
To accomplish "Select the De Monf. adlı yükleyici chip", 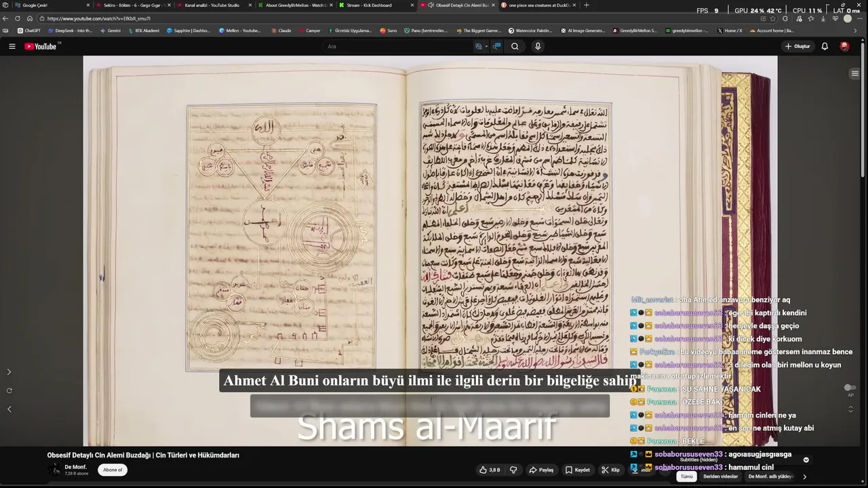I will (x=770, y=476).
